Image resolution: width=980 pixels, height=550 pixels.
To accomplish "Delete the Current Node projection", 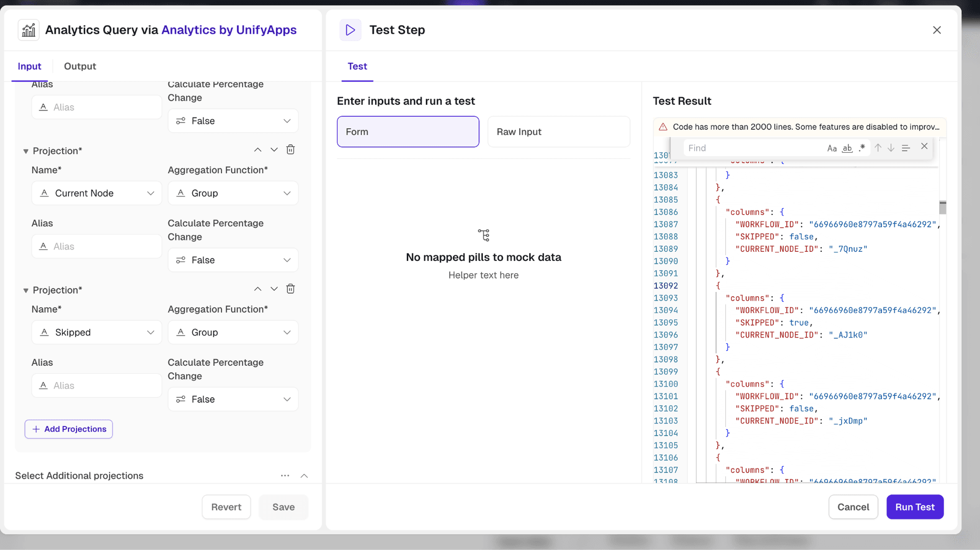I will 290,150.
